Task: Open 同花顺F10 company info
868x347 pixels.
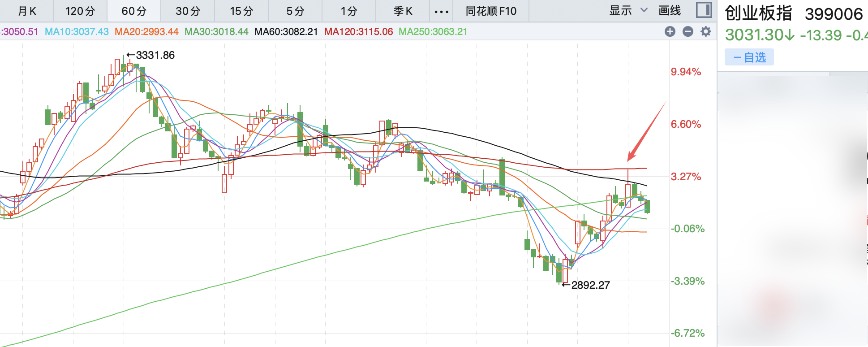Action: (x=491, y=11)
